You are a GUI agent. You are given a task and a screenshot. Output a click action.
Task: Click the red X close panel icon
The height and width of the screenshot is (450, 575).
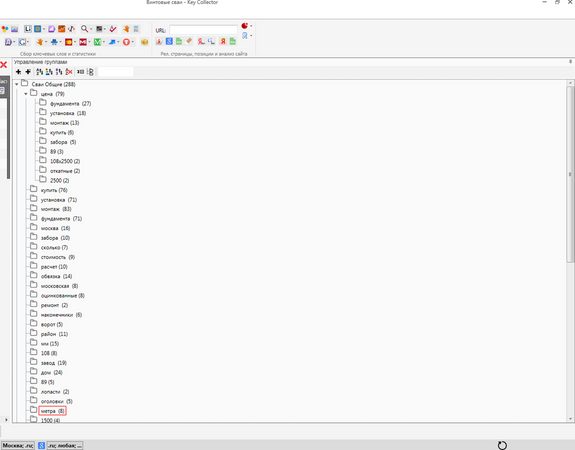(x=4, y=65)
